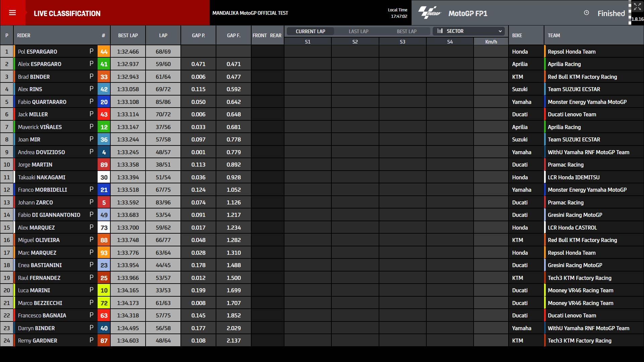
Task: Click the LCR Honda CASTROL team name
Action: point(572,228)
